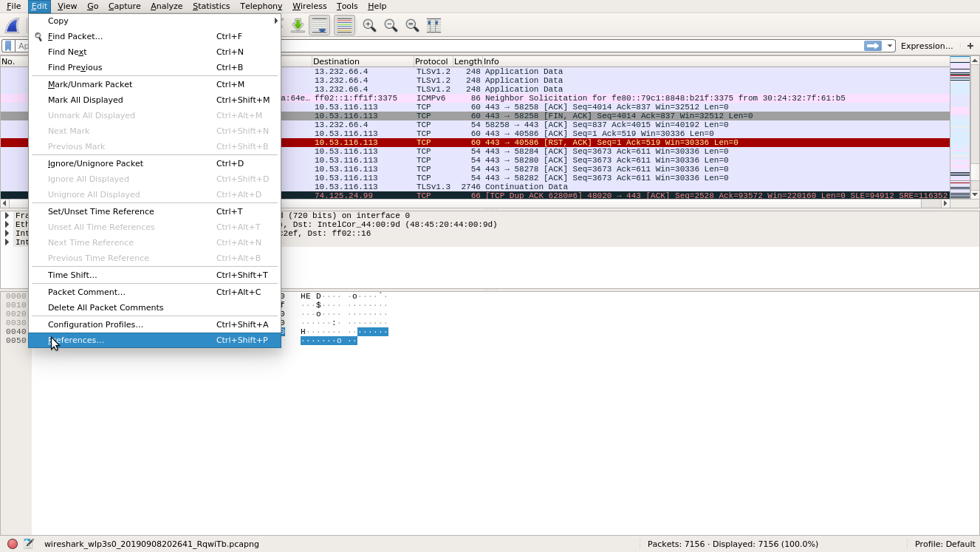The image size is (980, 552).
Task: Sort by the Protocol column header
Action: [x=433, y=61]
